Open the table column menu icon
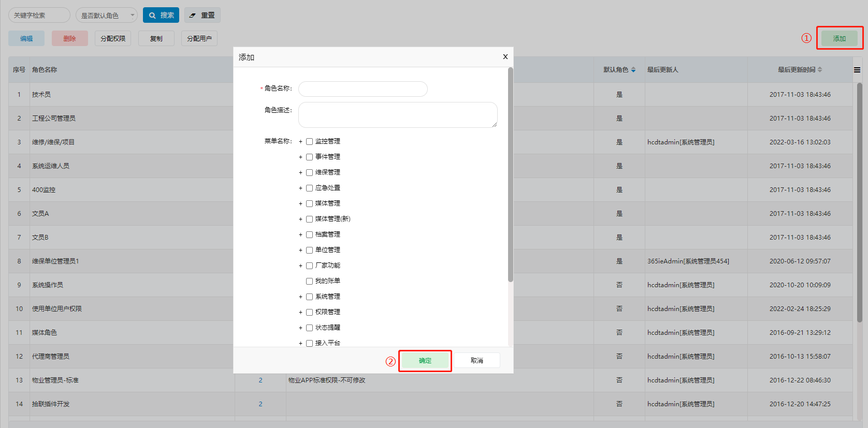This screenshot has height=428, width=868. [x=857, y=70]
